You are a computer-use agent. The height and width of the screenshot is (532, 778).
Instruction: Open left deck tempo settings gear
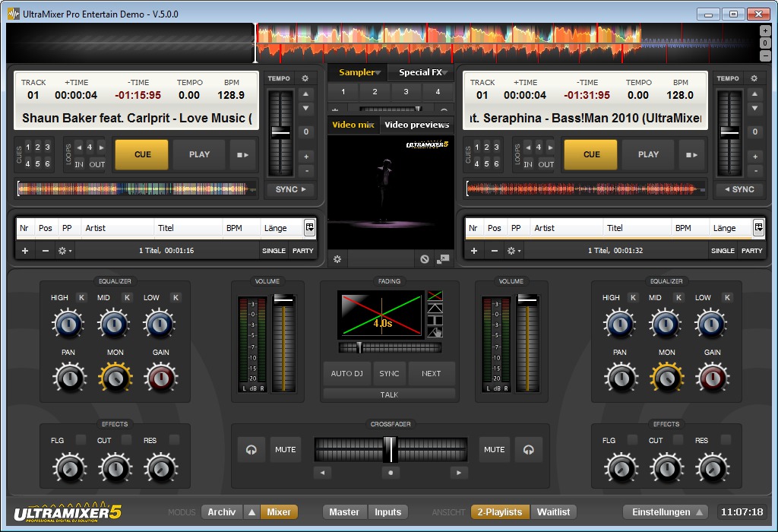(x=305, y=78)
